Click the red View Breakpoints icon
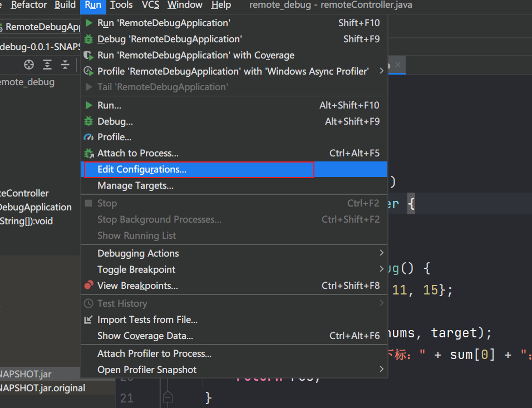The image size is (532, 408). [x=88, y=286]
